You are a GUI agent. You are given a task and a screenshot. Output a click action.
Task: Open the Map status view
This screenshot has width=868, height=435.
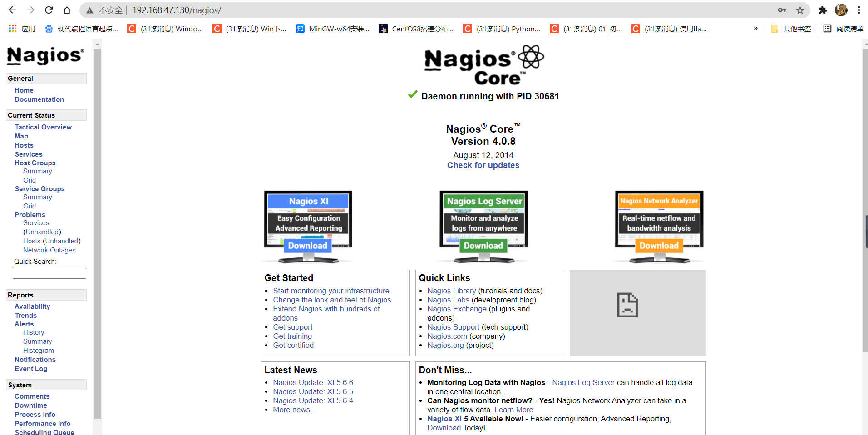21,136
